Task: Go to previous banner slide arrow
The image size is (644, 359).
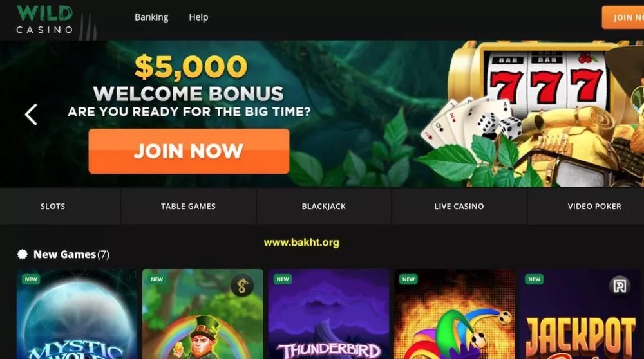Action: click(31, 114)
